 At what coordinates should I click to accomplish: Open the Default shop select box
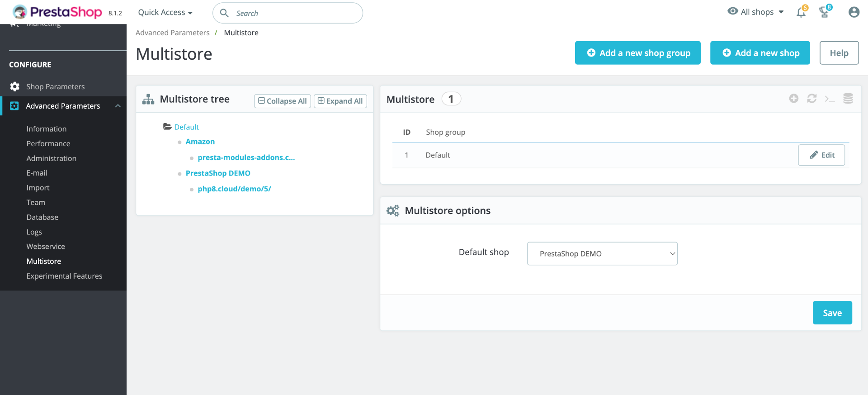click(x=602, y=254)
